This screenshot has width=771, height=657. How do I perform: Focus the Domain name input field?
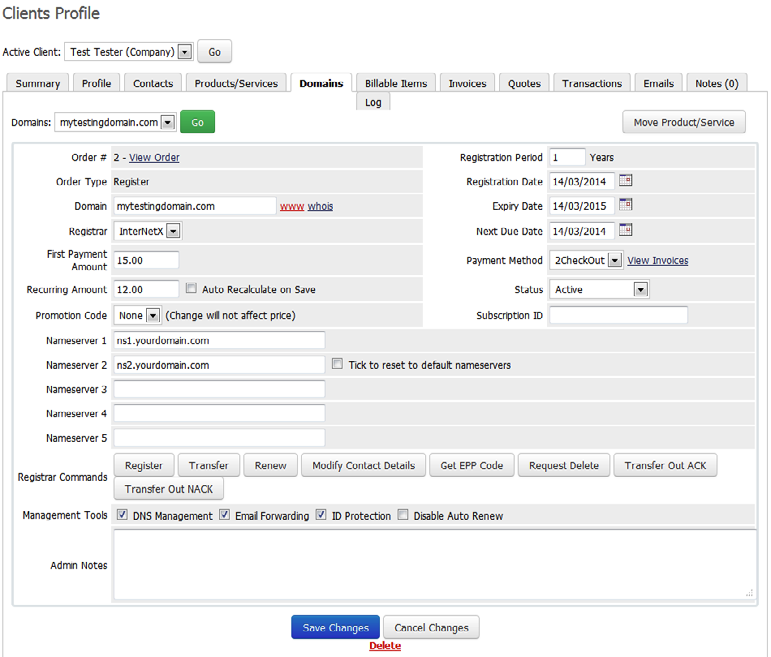[195, 206]
